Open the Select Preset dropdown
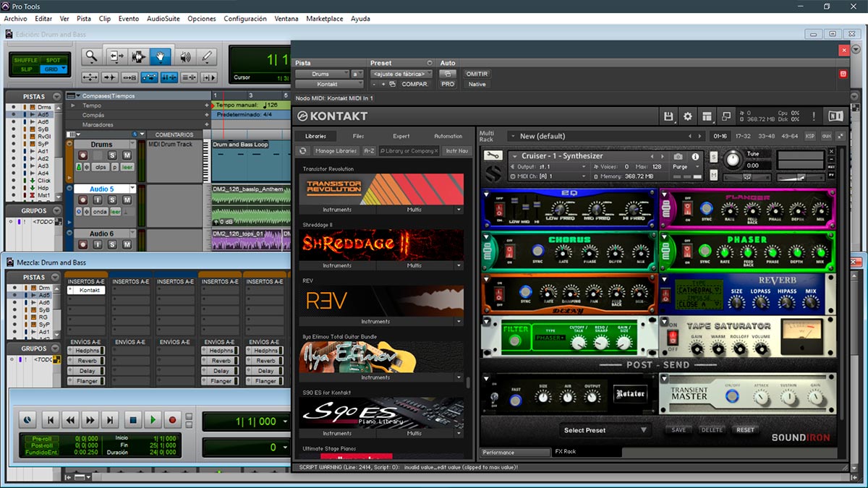This screenshot has width=868, height=488. pyautogui.click(x=606, y=430)
